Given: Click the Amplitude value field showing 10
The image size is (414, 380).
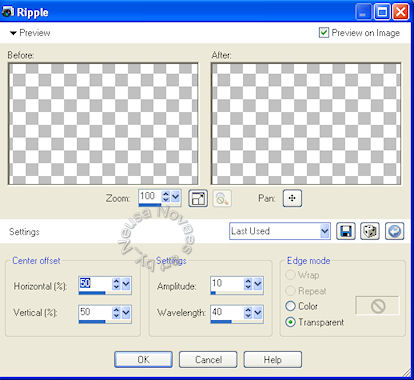Looking at the screenshot, I should pos(227,284).
